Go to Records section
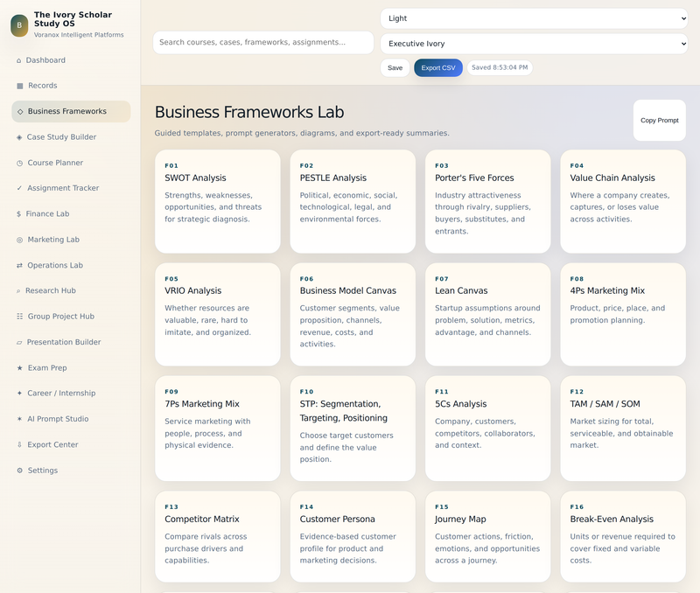This screenshot has height=593, width=700. click(x=71, y=86)
